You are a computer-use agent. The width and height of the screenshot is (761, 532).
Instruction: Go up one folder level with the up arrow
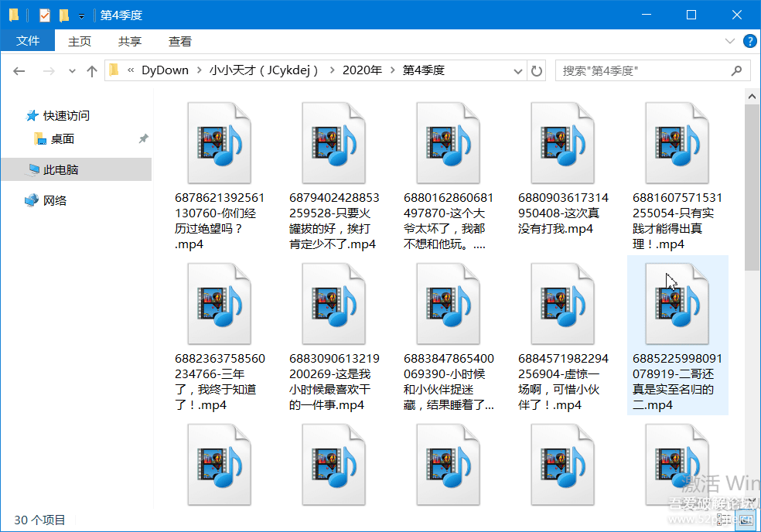click(x=92, y=71)
